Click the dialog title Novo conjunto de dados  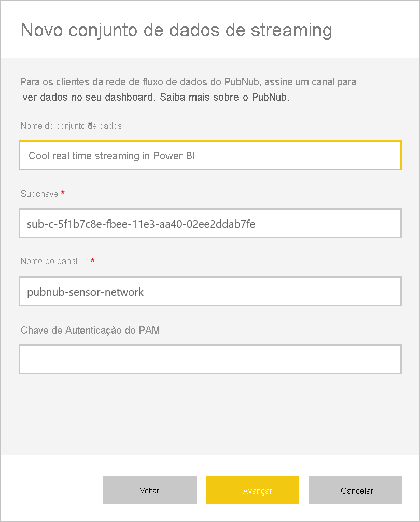(175, 30)
